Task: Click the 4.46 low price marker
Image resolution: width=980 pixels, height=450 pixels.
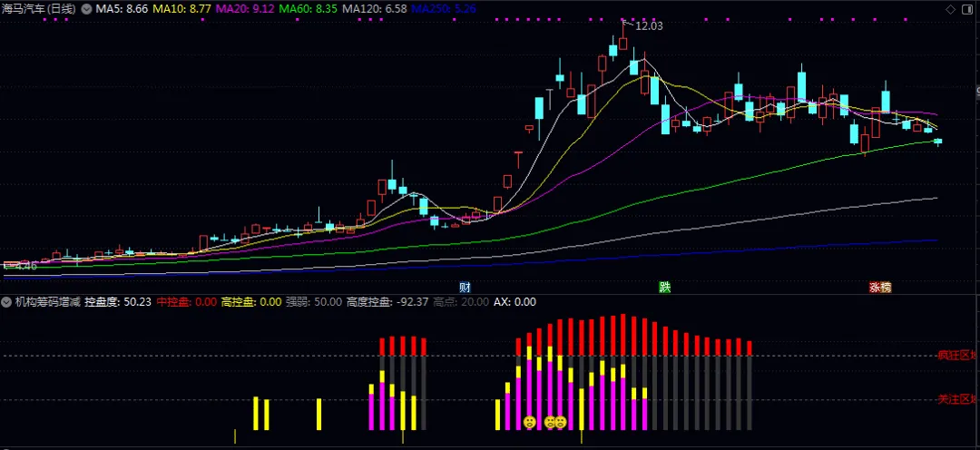Action: [23, 266]
